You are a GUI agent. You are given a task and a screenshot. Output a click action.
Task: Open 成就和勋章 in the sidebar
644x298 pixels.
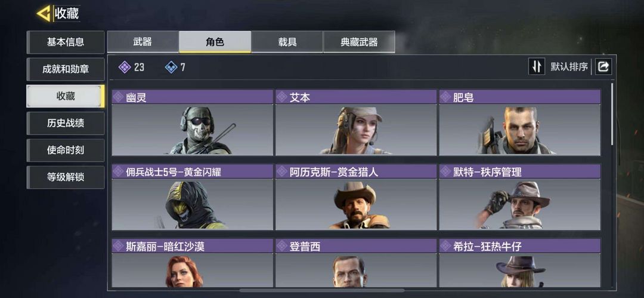66,69
